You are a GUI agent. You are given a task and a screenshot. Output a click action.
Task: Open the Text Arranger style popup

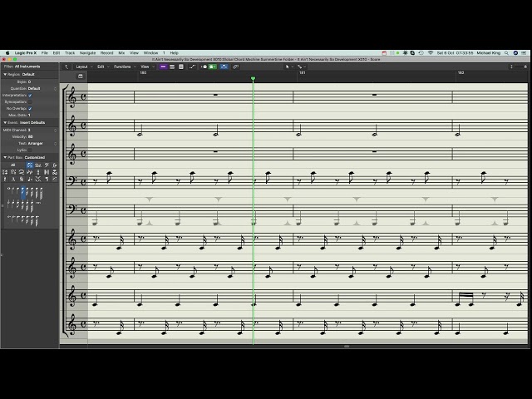click(x=42, y=144)
